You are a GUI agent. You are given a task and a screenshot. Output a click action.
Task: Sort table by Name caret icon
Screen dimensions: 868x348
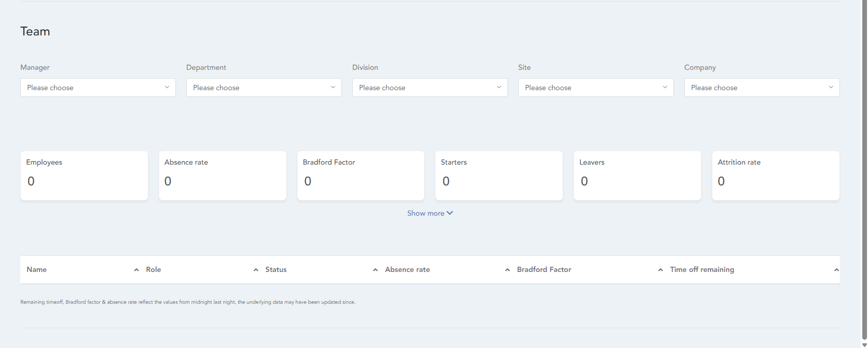pos(136,270)
